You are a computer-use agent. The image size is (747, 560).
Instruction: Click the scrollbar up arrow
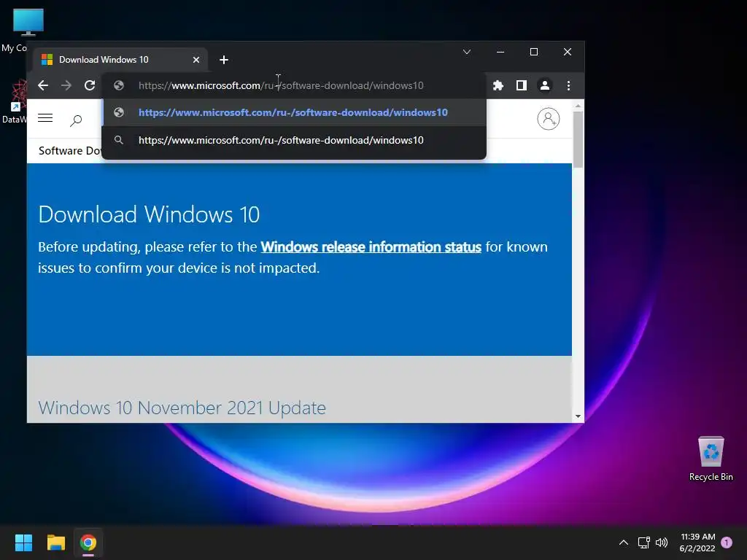(578, 106)
